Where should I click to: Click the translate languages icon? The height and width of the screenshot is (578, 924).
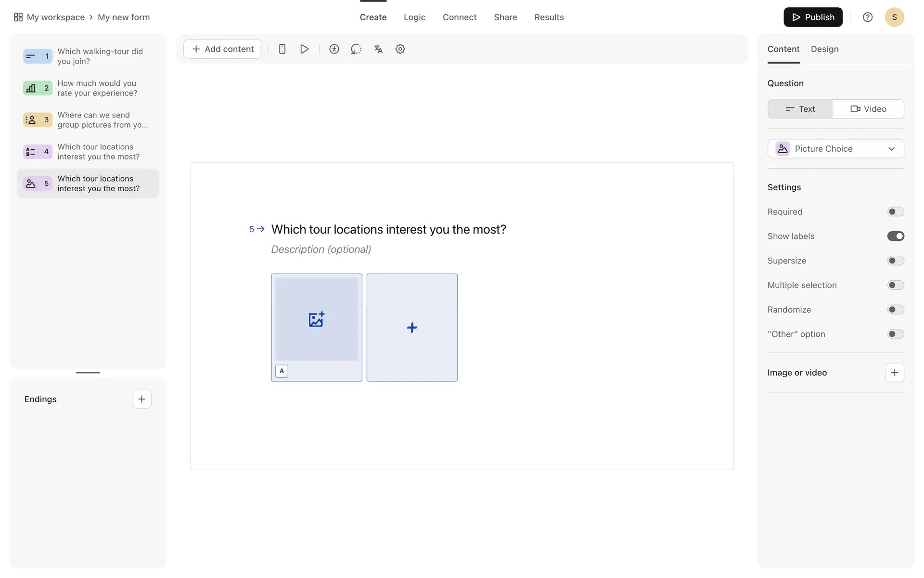378,49
